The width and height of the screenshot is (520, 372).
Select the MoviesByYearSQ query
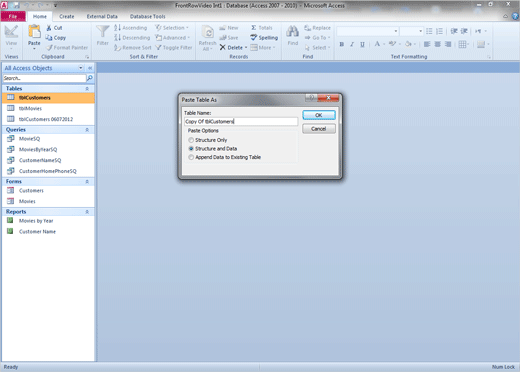(48, 149)
